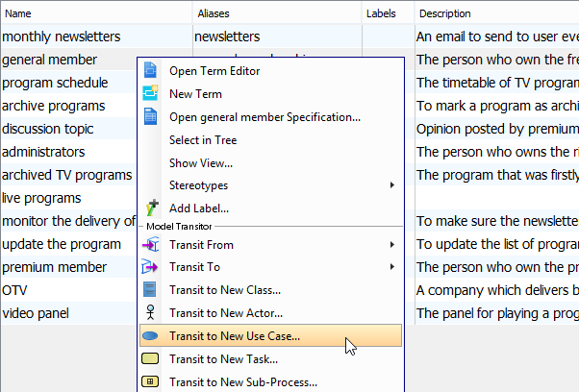Choose Transit to New Class

270,290
